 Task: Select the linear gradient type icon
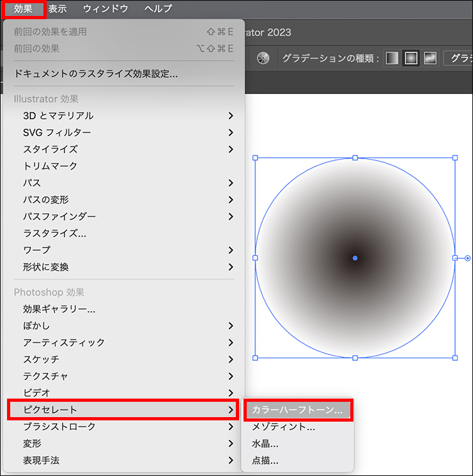point(392,58)
